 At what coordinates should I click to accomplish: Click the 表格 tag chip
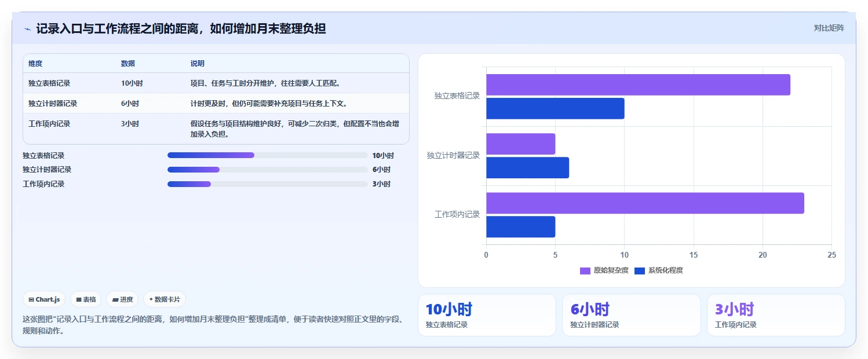coord(86,299)
